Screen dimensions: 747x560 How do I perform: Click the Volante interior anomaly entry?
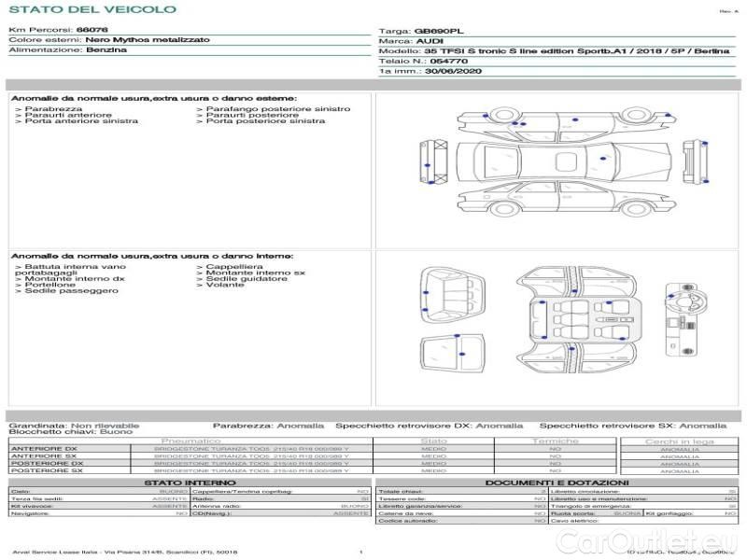pyautogui.click(x=221, y=285)
